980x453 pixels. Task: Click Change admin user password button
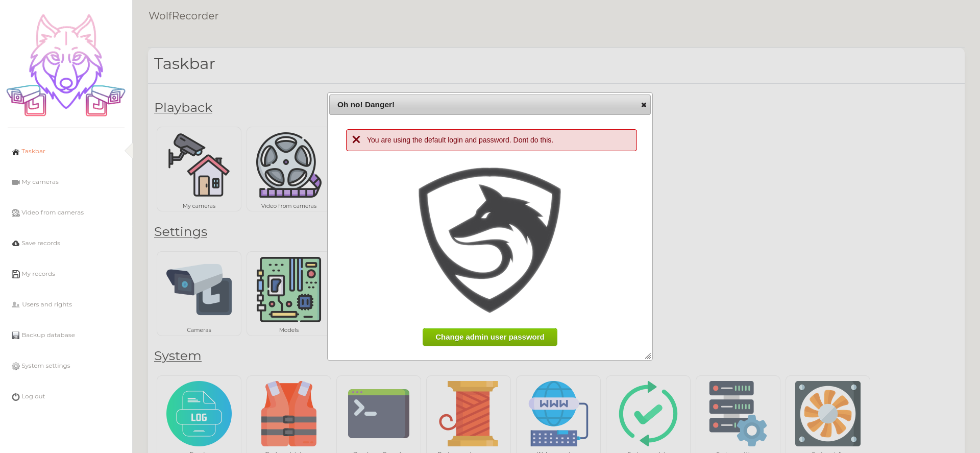pos(489,337)
